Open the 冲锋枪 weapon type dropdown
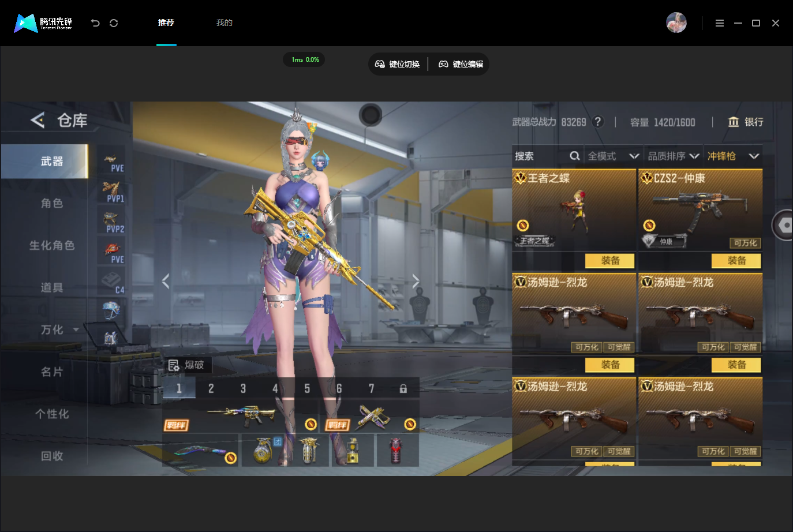This screenshot has width=793, height=532. [x=733, y=156]
